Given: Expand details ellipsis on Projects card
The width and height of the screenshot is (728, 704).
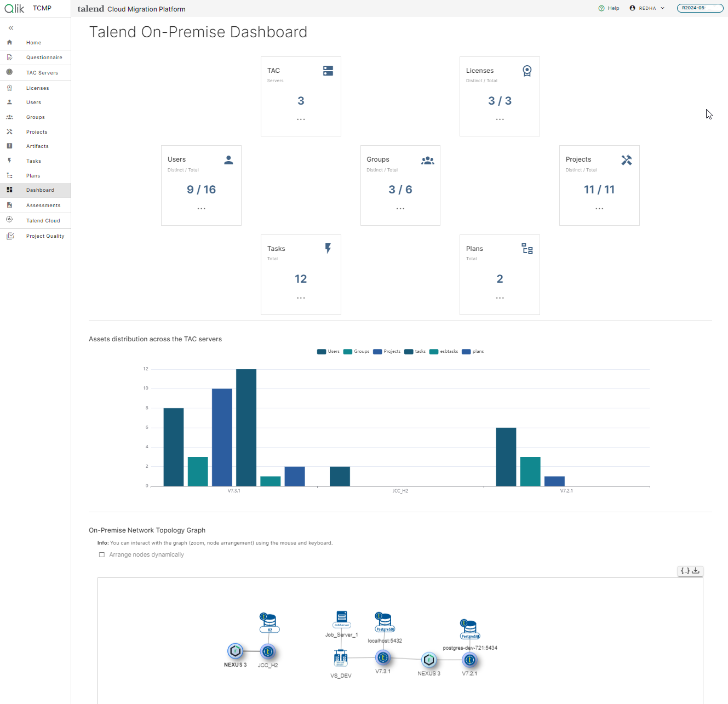Looking at the screenshot, I should tap(599, 208).
